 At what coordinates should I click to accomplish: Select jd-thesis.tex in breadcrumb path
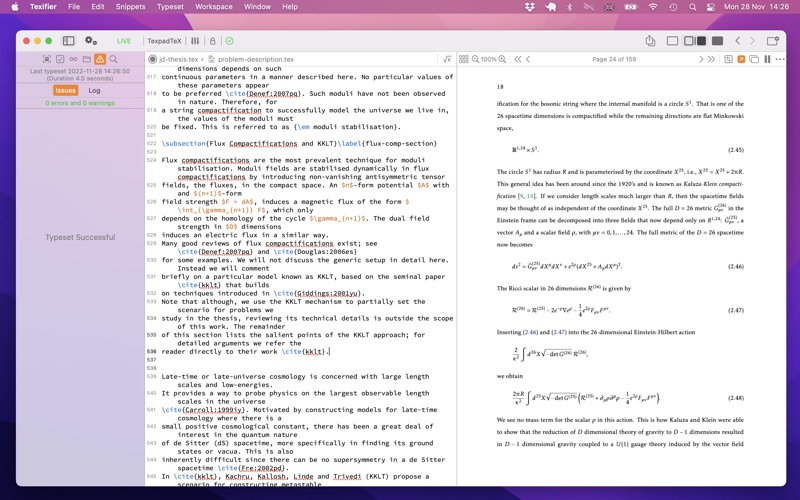click(x=179, y=59)
